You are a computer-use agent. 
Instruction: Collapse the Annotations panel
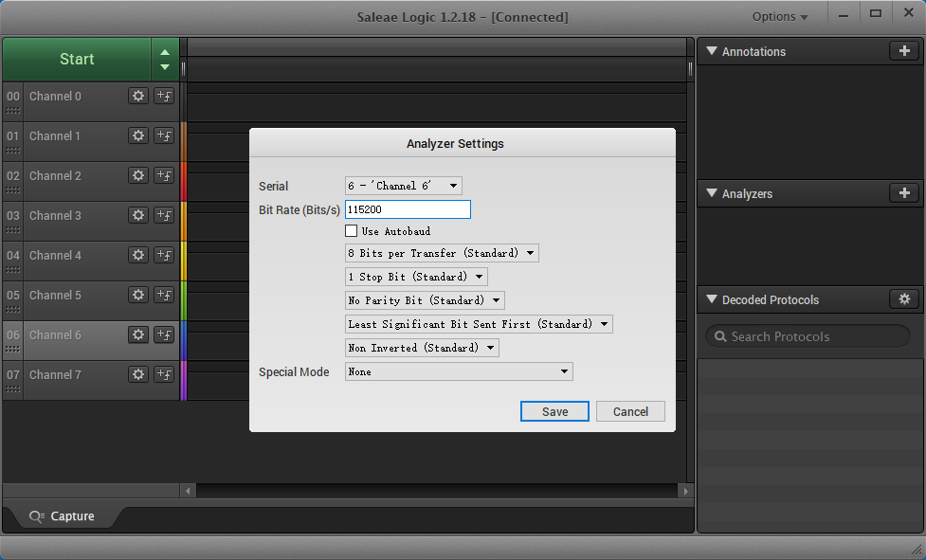pos(712,51)
